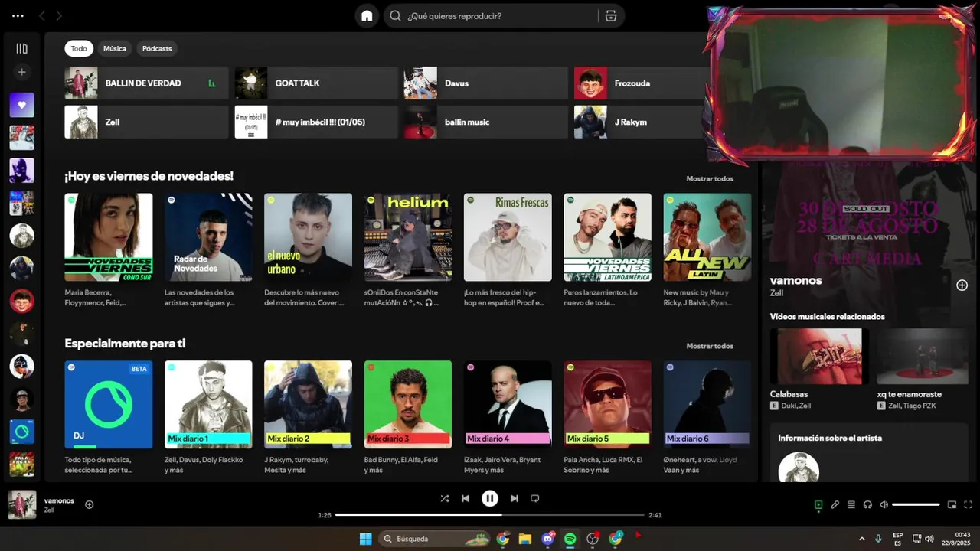The image size is (980, 551).
Task: Open Frozouda shortcut tile
Action: pyautogui.click(x=642, y=83)
